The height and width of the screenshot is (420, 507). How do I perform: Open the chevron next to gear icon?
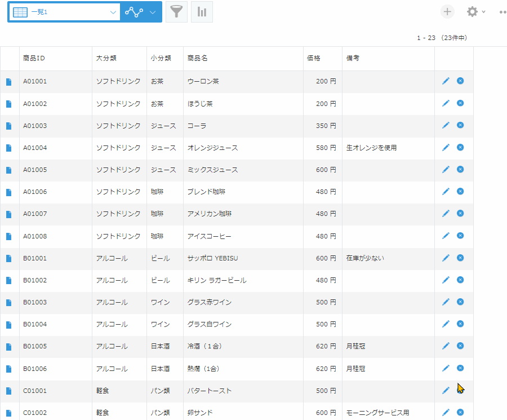pos(484,12)
